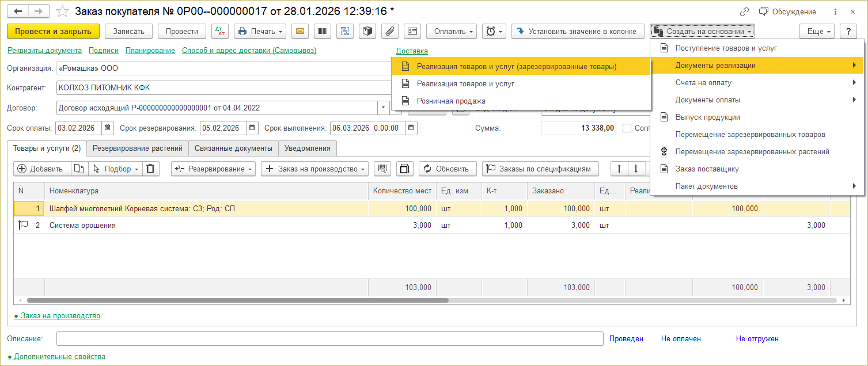Viewport: 868px width, 366px height.
Task: Click the copy link icon near Обсуждение
Action: (x=744, y=12)
